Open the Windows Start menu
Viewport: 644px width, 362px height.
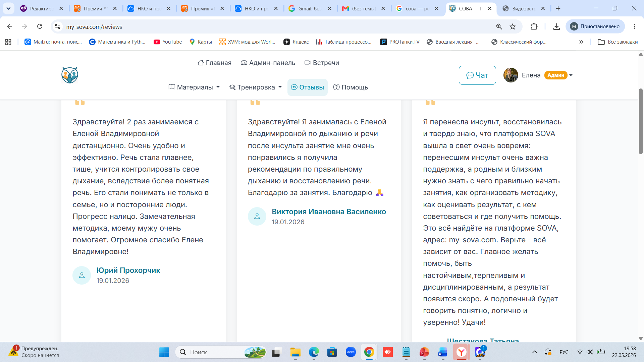tap(164, 352)
